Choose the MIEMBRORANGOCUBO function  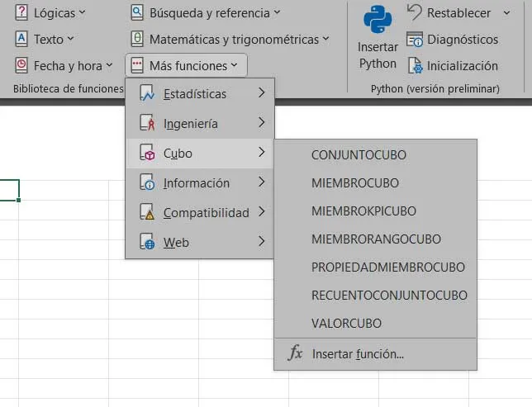(x=375, y=239)
